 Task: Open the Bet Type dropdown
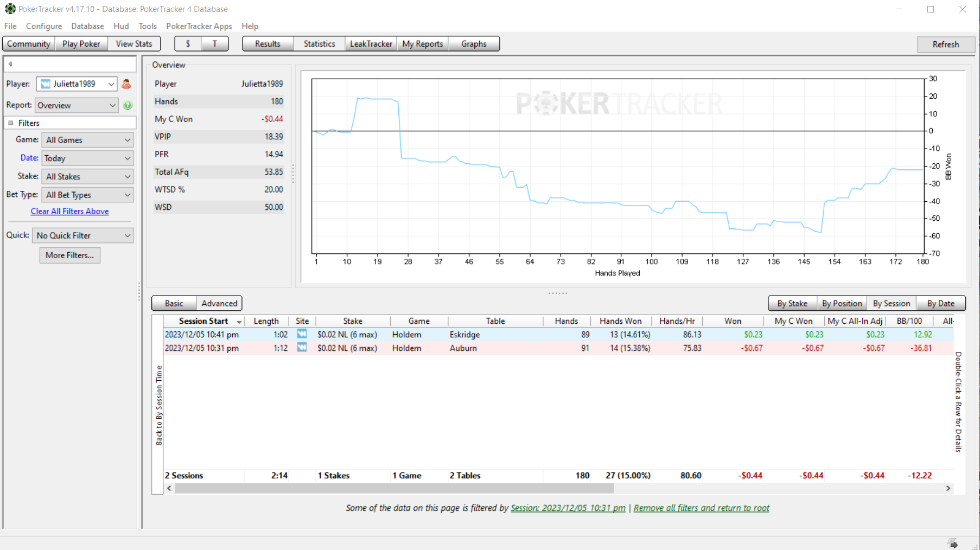[x=87, y=195]
